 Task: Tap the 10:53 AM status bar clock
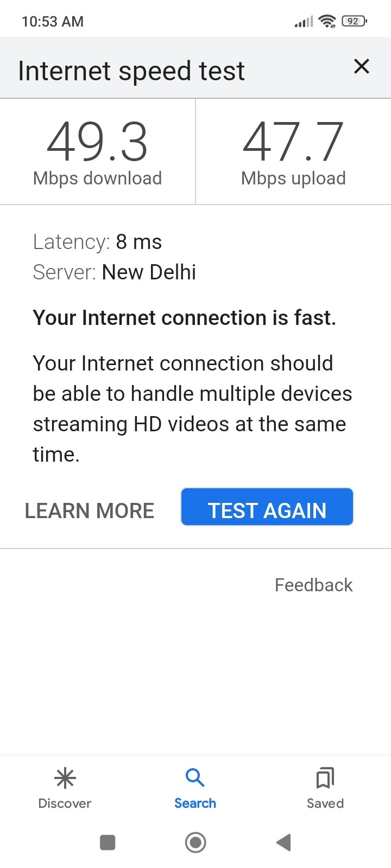53,22
